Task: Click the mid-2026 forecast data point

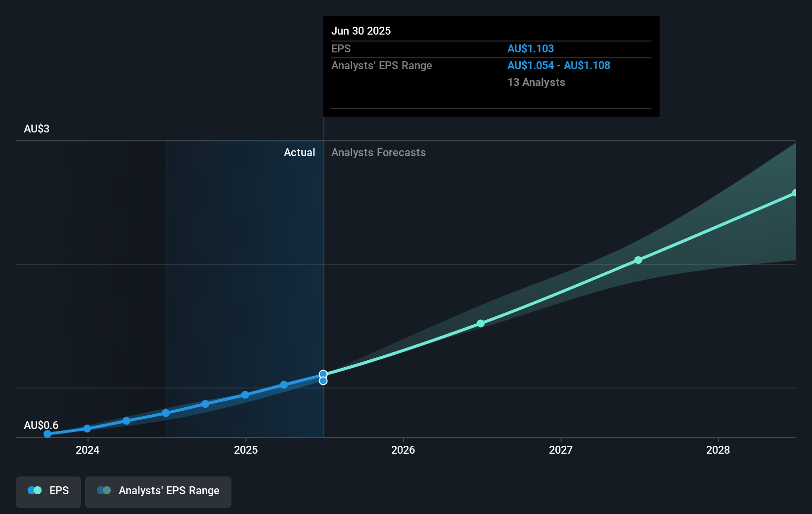Action: pos(481,323)
